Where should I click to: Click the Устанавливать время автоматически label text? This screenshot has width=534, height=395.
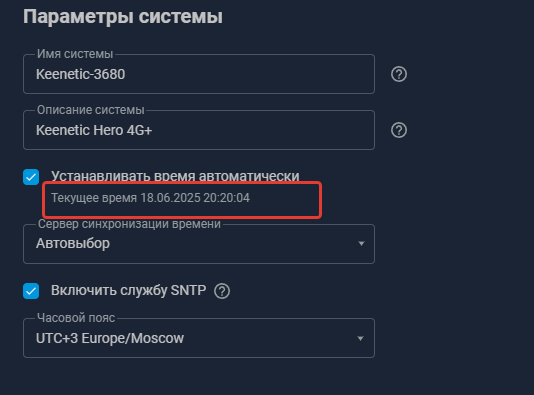175,176
